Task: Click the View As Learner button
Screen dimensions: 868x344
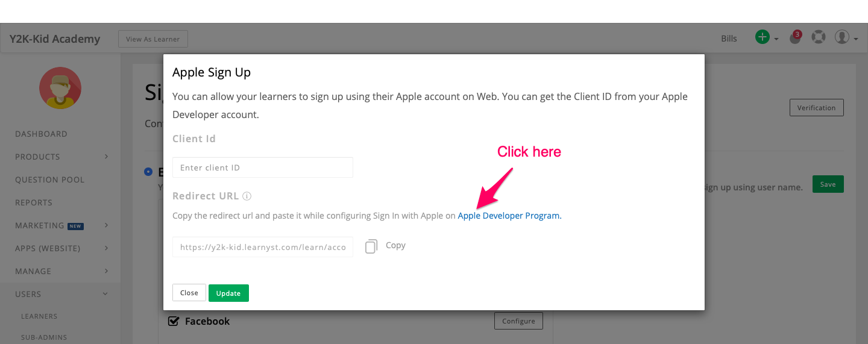Action: (153, 39)
